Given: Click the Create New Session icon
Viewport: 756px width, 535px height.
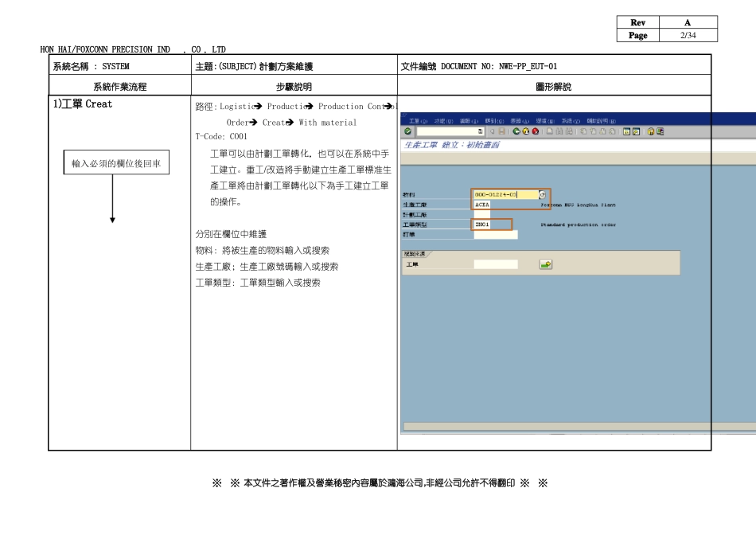Looking at the screenshot, I should click(626, 131).
